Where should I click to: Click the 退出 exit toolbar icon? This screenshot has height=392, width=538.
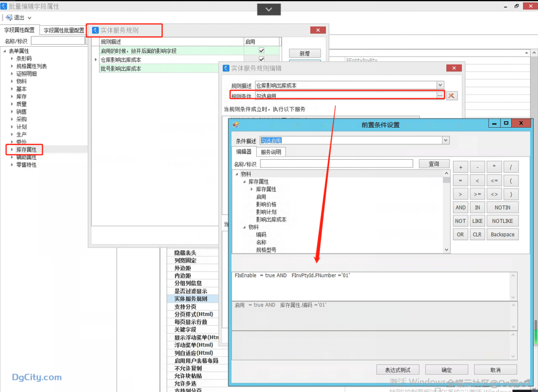click(x=9, y=18)
